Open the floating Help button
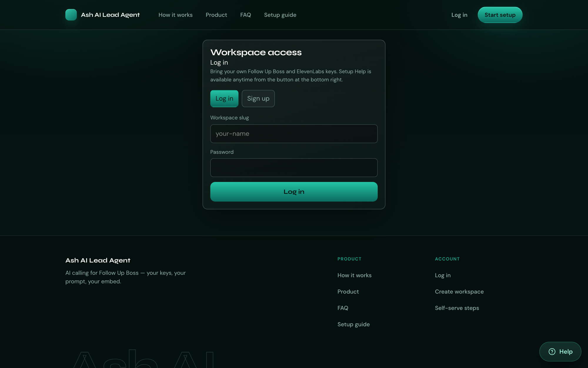The width and height of the screenshot is (588, 368). pyautogui.click(x=560, y=352)
